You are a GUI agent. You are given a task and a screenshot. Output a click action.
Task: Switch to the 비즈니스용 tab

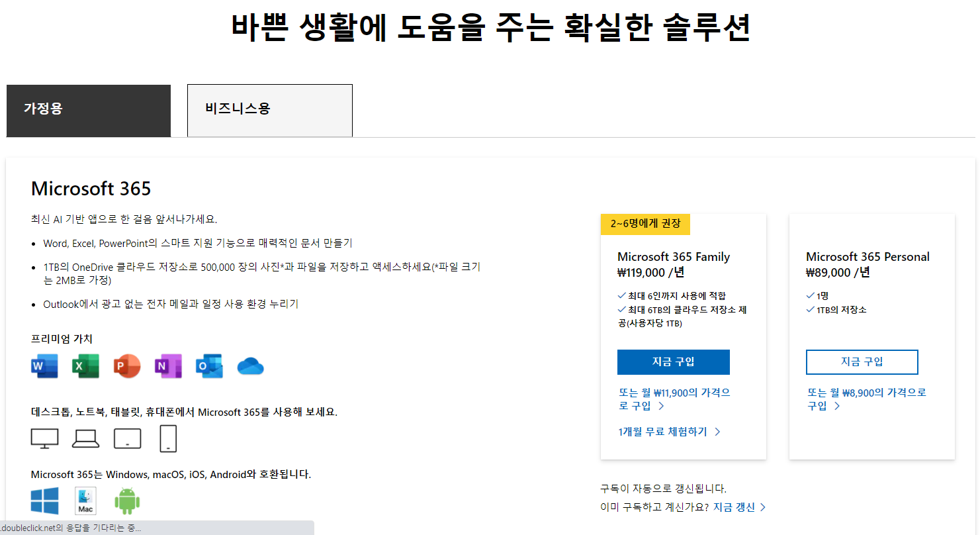tap(270, 111)
